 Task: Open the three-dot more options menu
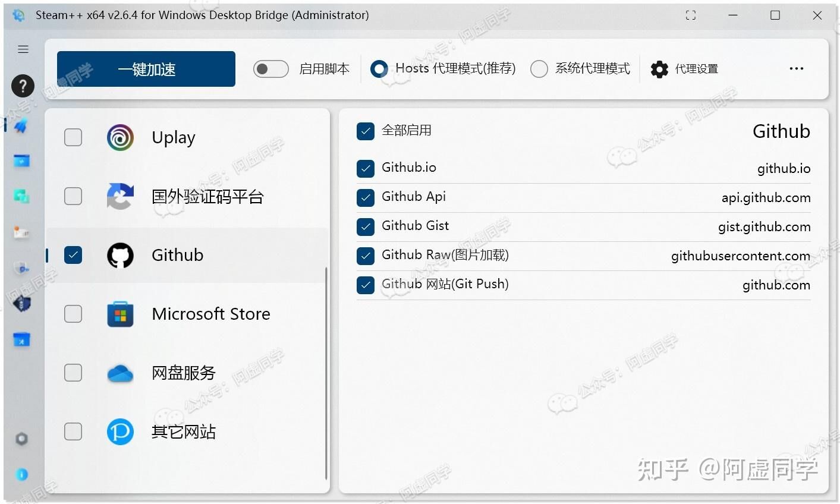click(796, 69)
